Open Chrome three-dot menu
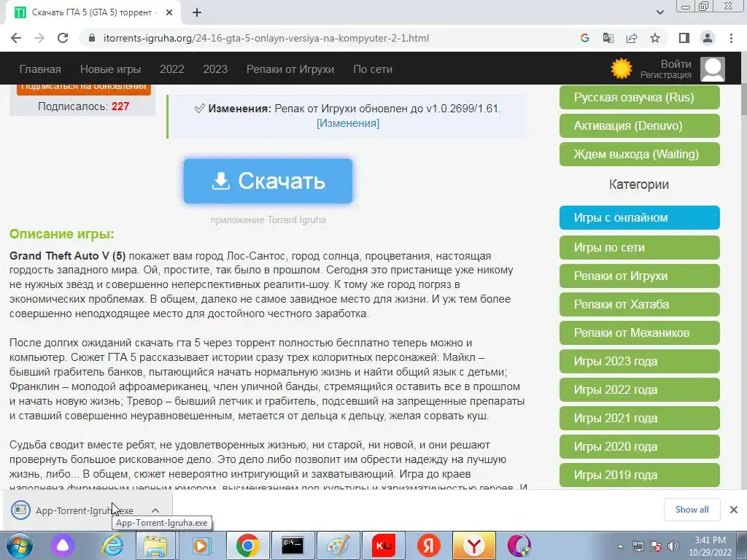 [731, 38]
